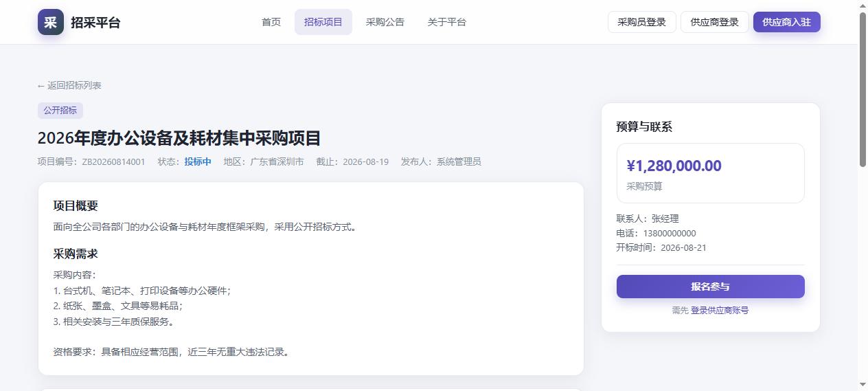Click the vertical scrollbar thumb
This screenshot has height=391, width=868.
click(863, 89)
